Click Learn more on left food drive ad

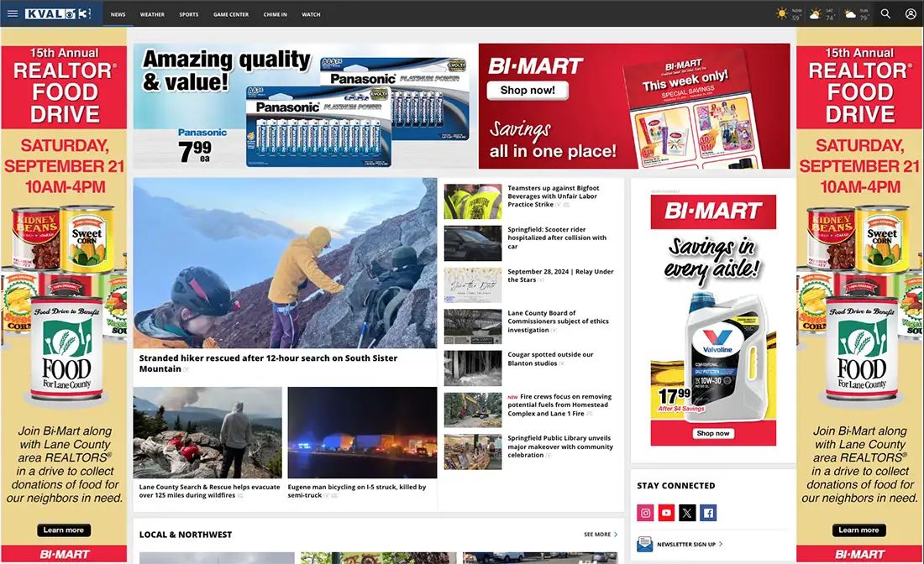pos(64,530)
